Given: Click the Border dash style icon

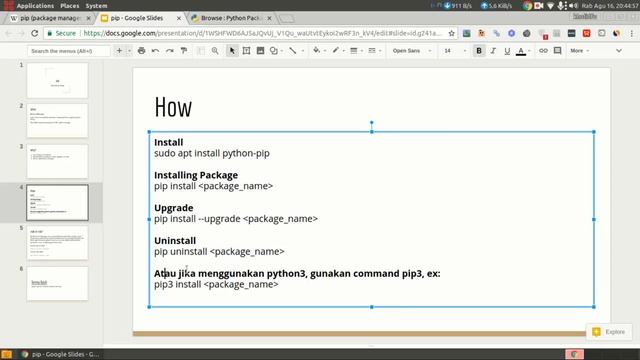Looking at the screenshot, I should 372,51.
